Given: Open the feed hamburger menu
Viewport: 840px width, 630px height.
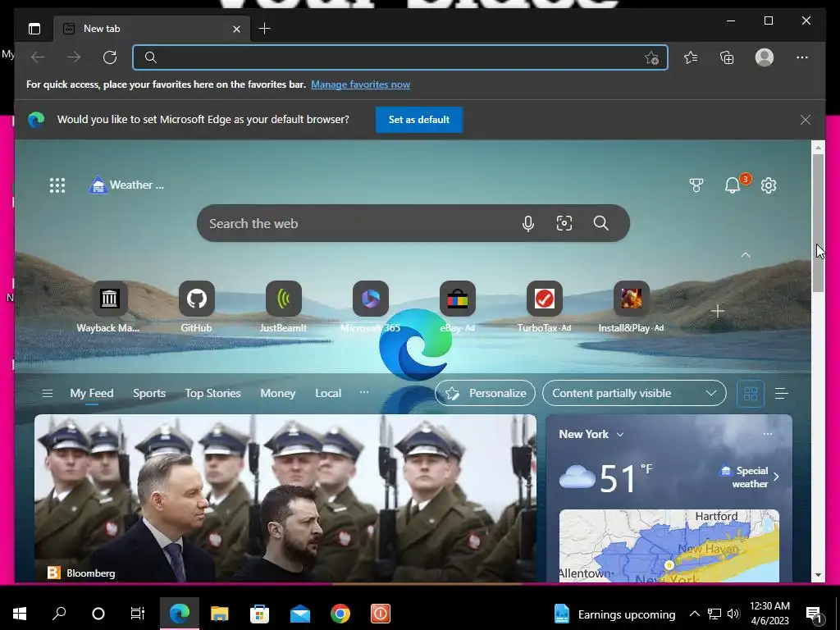Looking at the screenshot, I should tap(47, 394).
